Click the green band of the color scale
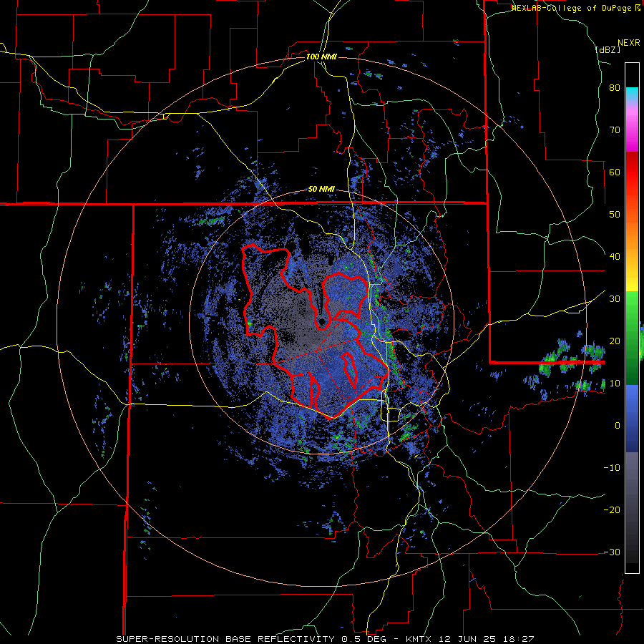 [632, 338]
